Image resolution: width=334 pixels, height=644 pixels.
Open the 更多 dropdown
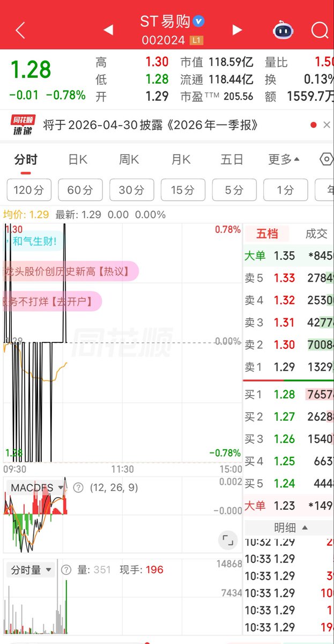coord(284,159)
